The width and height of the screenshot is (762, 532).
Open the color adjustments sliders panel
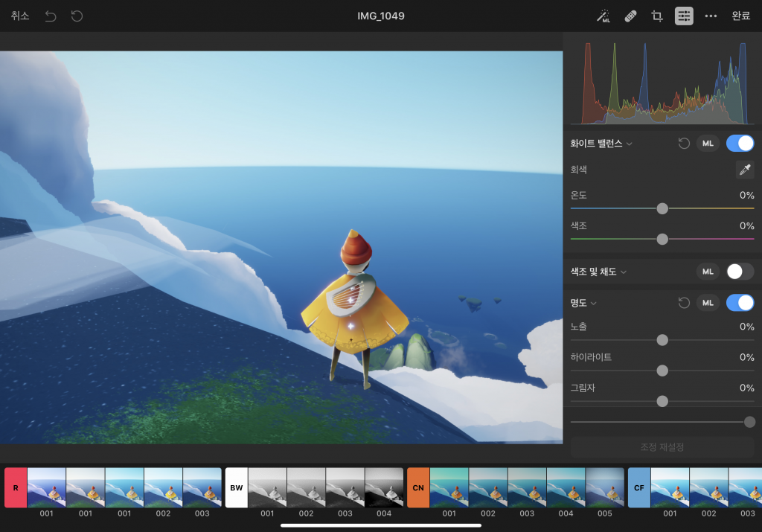coord(684,16)
